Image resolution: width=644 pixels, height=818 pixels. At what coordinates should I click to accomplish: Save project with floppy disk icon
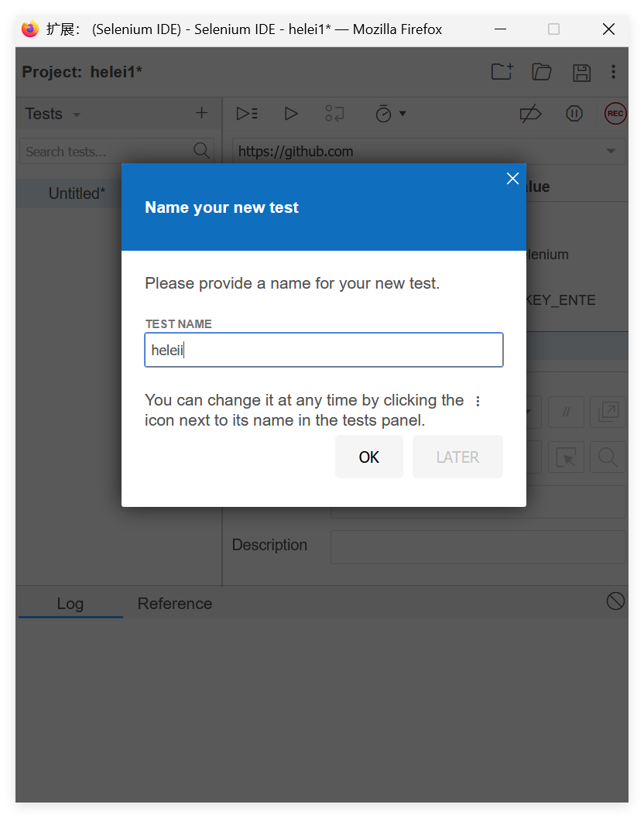tap(581, 73)
